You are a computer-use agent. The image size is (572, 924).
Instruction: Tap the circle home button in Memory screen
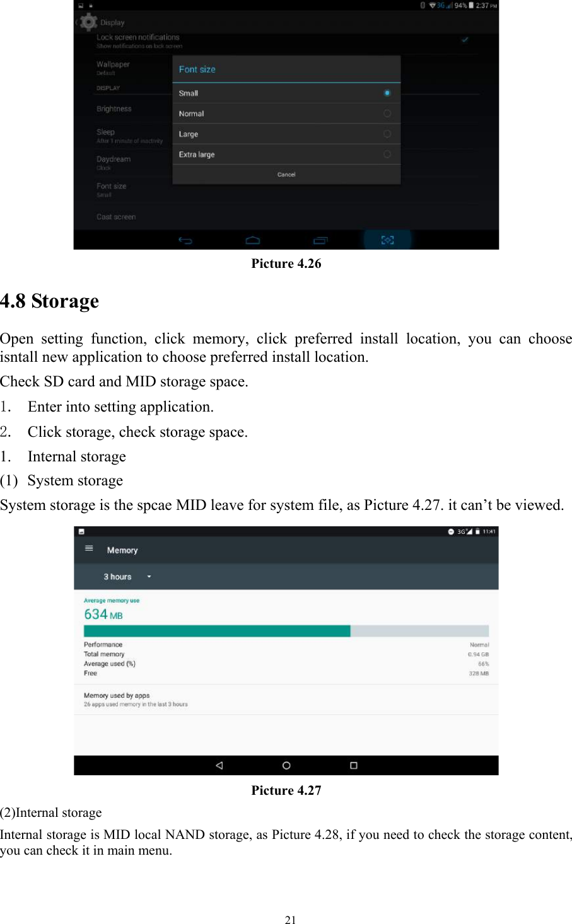click(286, 765)
